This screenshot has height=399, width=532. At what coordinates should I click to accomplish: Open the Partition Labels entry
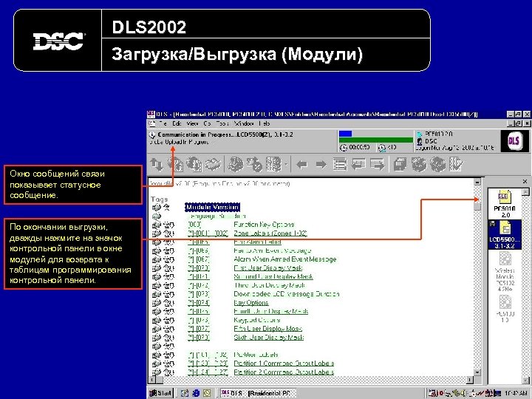click(256, 355)
